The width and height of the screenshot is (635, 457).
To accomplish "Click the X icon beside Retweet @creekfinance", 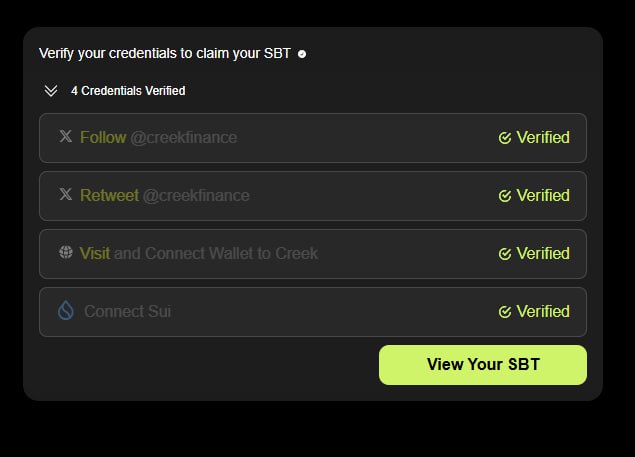I will (65, 195).
